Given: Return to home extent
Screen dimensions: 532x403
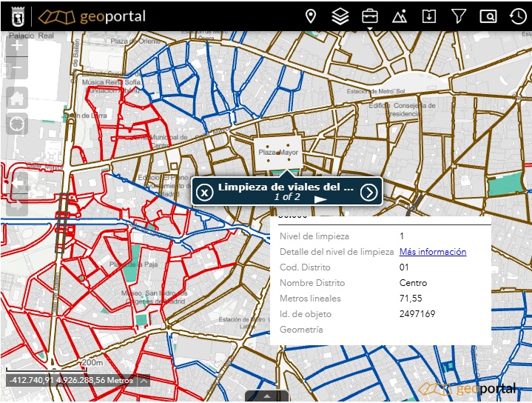Looking at the screenshot, I should coord(17,99).
